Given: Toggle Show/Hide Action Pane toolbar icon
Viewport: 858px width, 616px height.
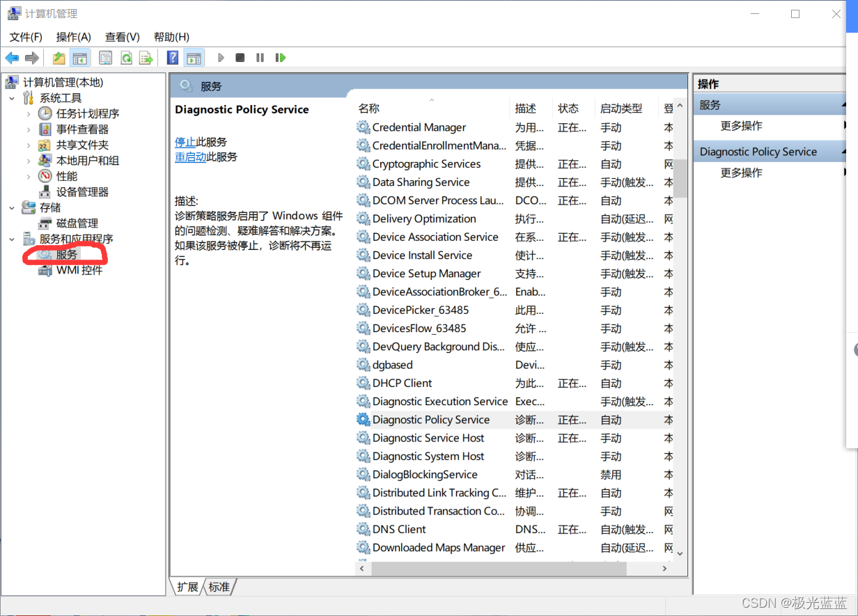Looking at the screenshot, I should (194, 58).
